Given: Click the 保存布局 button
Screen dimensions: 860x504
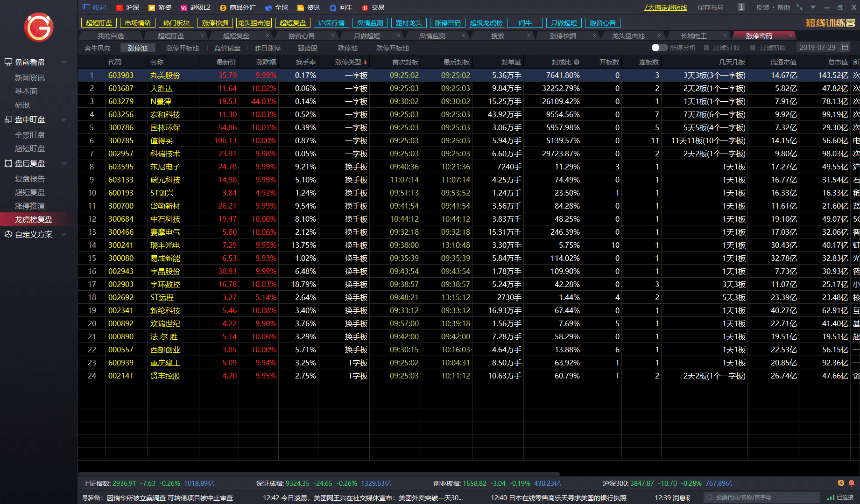Looking at the screenshot, I should 711,7.
